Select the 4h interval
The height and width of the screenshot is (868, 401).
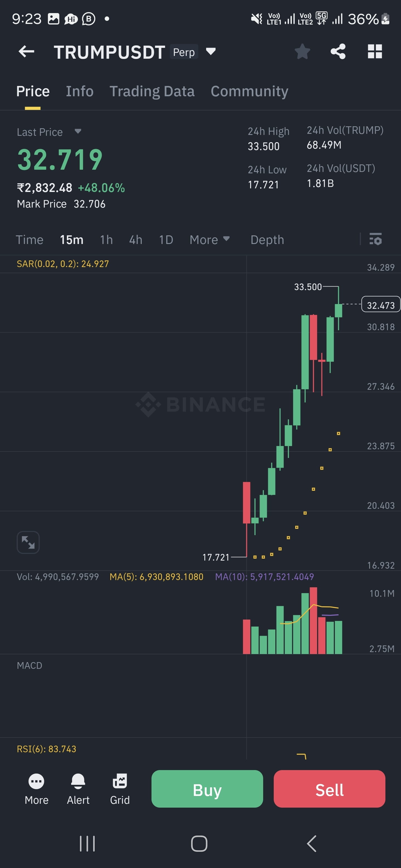coord(136,240)
